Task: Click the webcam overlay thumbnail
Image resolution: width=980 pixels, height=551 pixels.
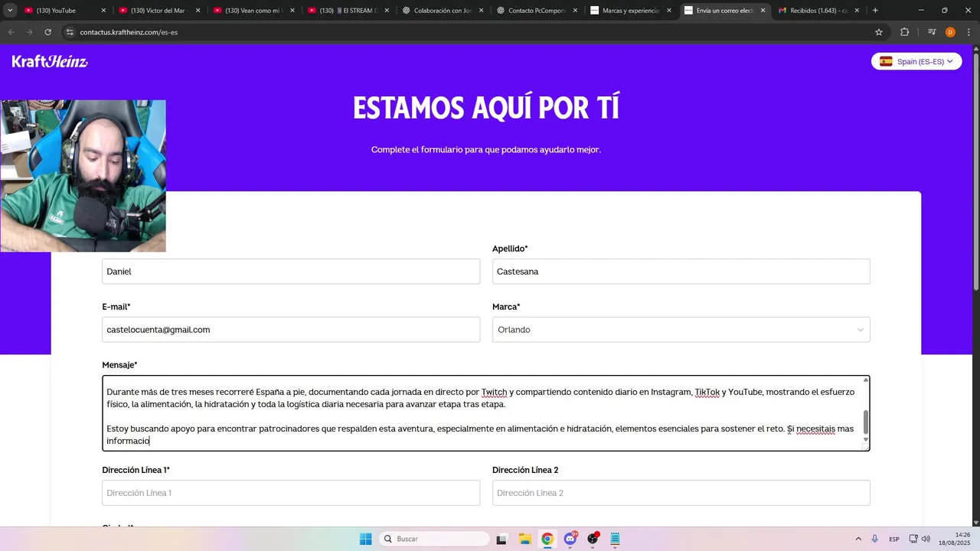Action: click(x=83, y=176)
